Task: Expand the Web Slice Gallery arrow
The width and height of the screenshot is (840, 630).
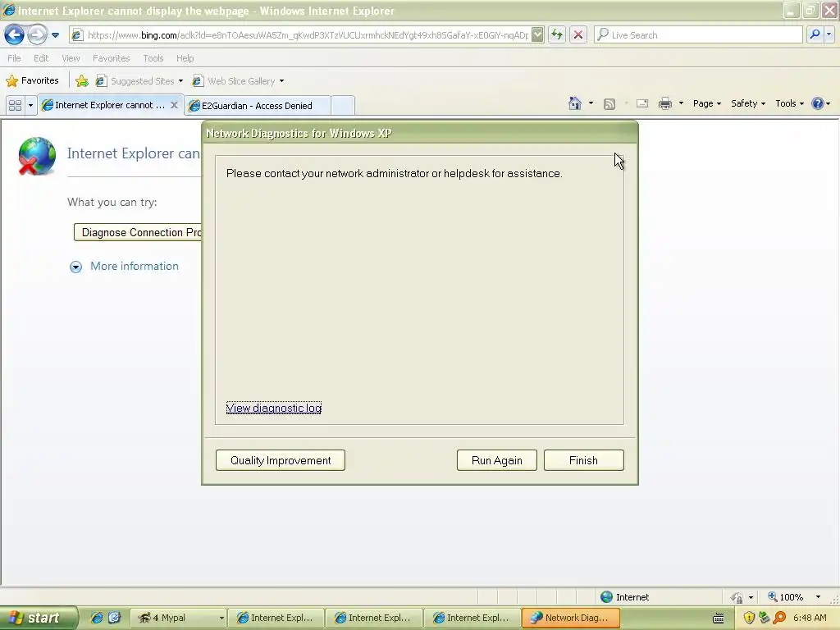Action: tap(282, 81)
